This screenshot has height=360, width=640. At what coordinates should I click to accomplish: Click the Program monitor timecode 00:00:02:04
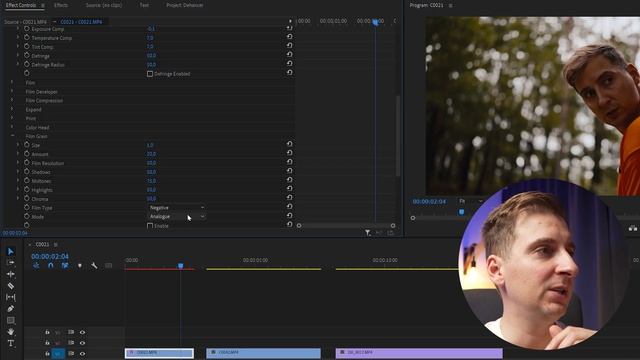click(x=429, y=202)
